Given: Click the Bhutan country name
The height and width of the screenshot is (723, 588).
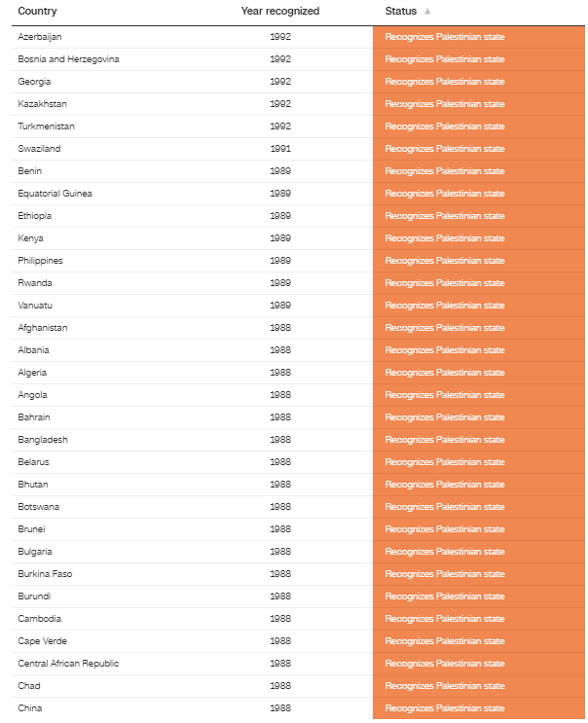Looking at the screenshot, I should pyautogui.click(x=33, y=485).
